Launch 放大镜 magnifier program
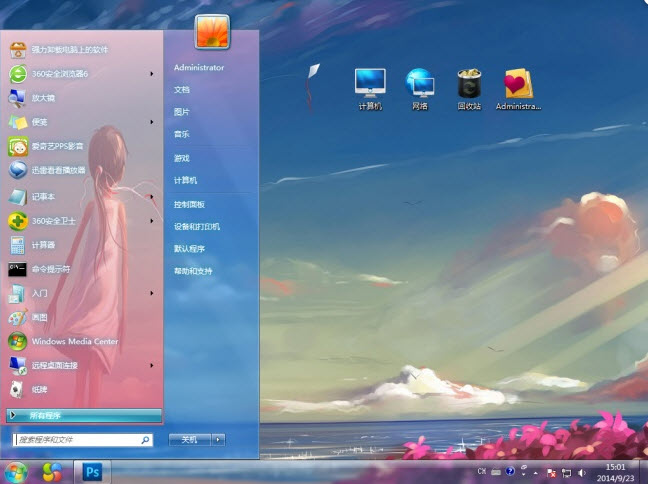The width and height of the screenshot is (648, 484). click(x=43, y=98)
